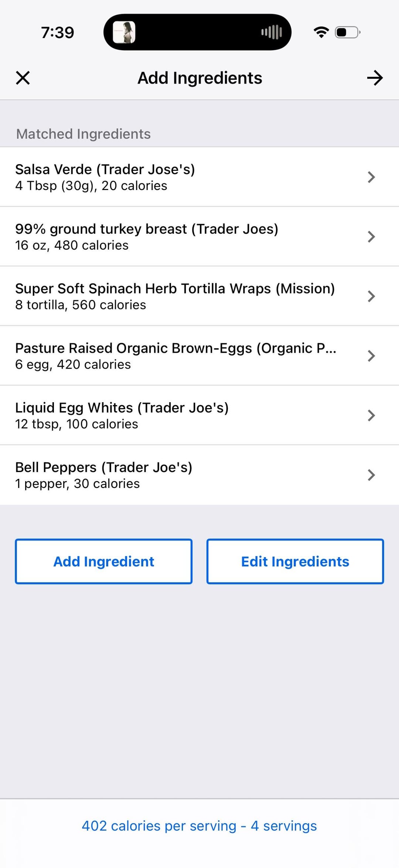The width and height of the screenshot is (399, 868).
Task: Open Pasture Raised Brown-Eggs chevron
Action: tap(371, 356)
